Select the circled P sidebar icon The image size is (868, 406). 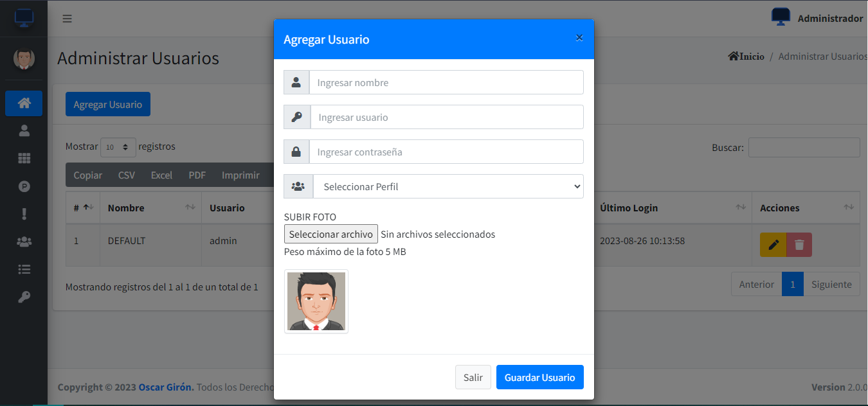(24, 186)
